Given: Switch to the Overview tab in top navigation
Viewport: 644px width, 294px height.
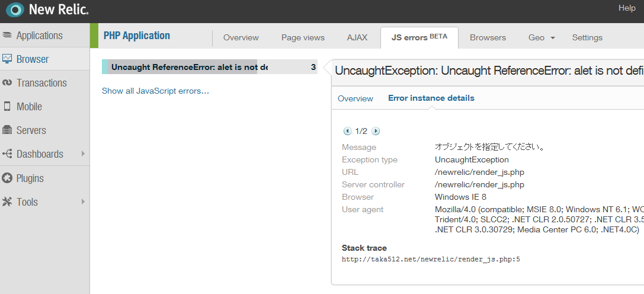Looking at the screenshot, I should pyautogui.click(x=241, y=37).
